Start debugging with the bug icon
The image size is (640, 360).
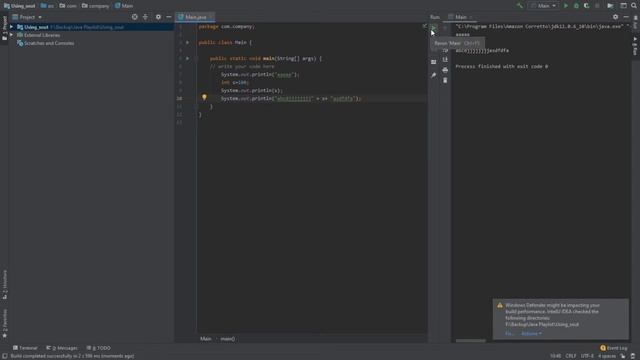(x=576, y=6)
